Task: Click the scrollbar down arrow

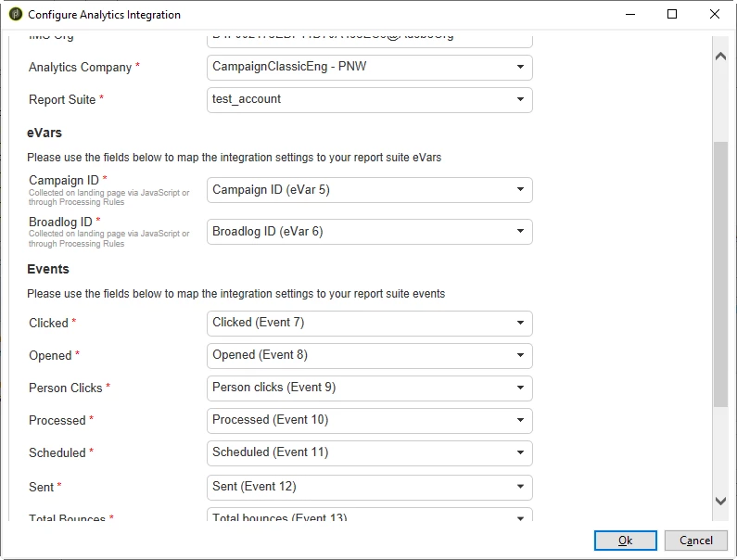Action: [720, 501]
